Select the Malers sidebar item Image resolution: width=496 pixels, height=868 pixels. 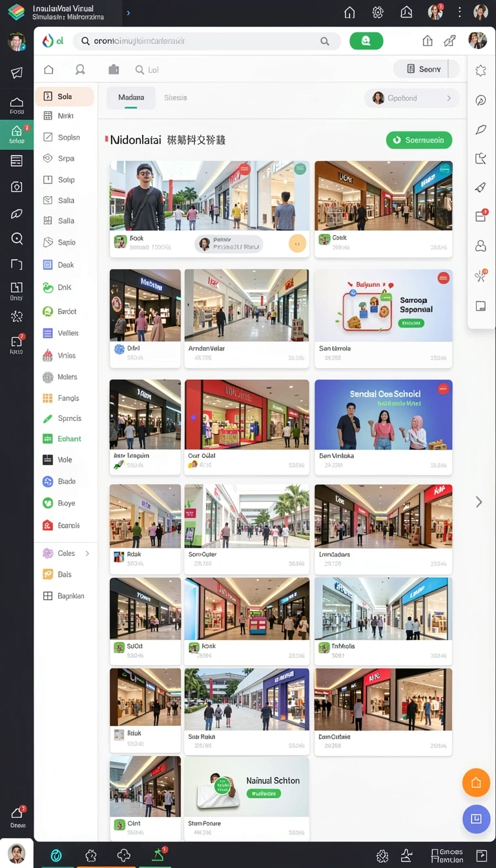65,377
